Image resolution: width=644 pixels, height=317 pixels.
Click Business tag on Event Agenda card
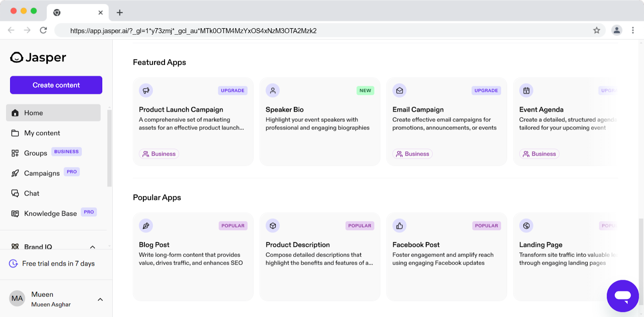pyautogui.click(x=539, y=154)
